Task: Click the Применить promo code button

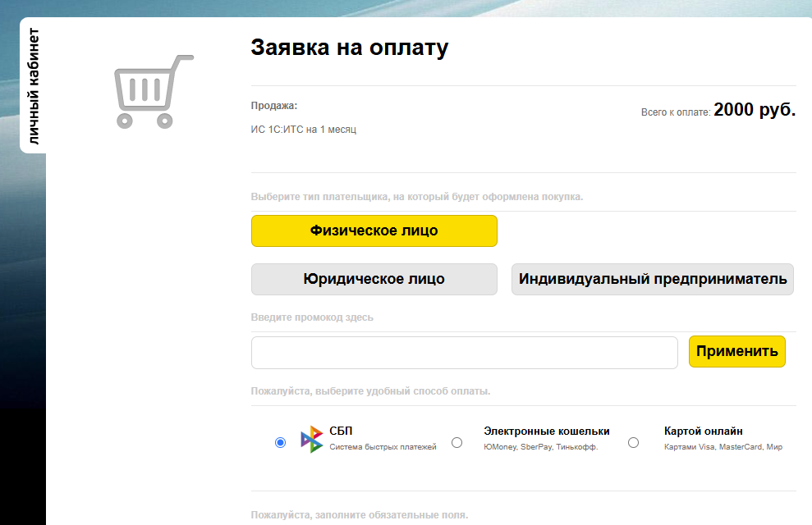Action: point(737,352)
